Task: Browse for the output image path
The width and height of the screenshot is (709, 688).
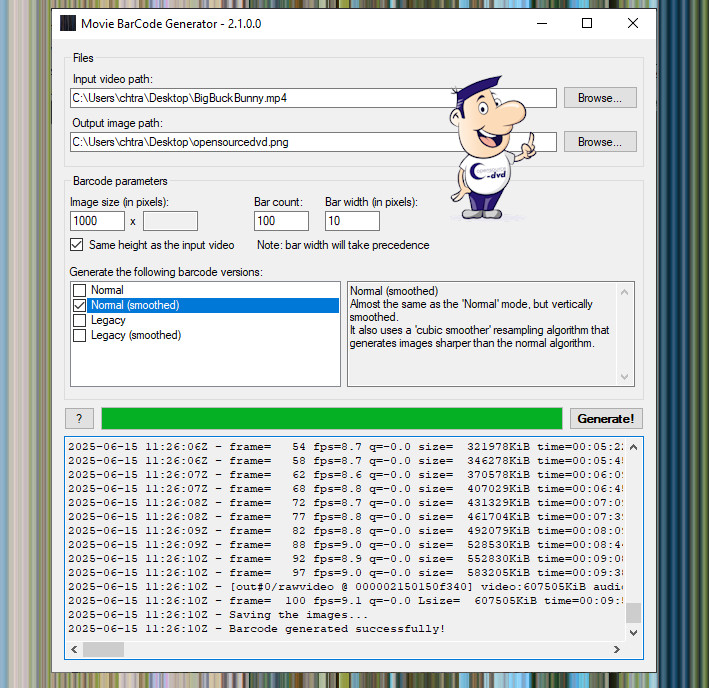Action: pyautogui.click(x=599, y=142)
